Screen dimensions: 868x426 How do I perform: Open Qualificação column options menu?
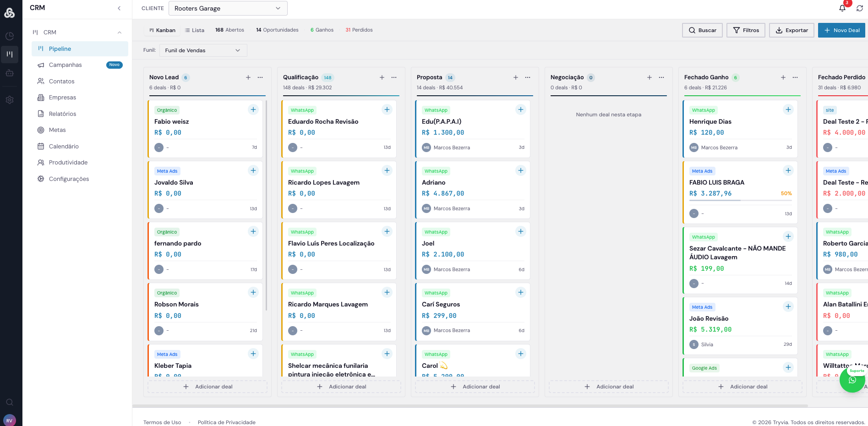[394, 77]
